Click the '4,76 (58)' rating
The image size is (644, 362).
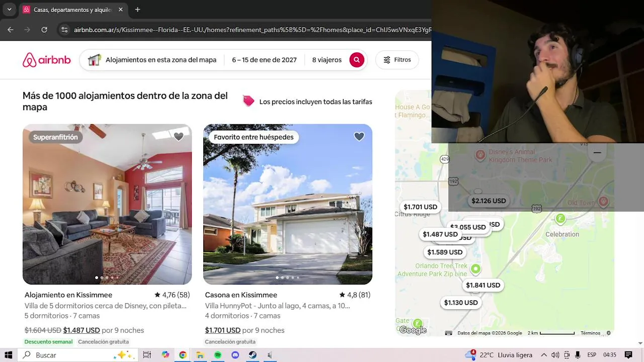172,295
